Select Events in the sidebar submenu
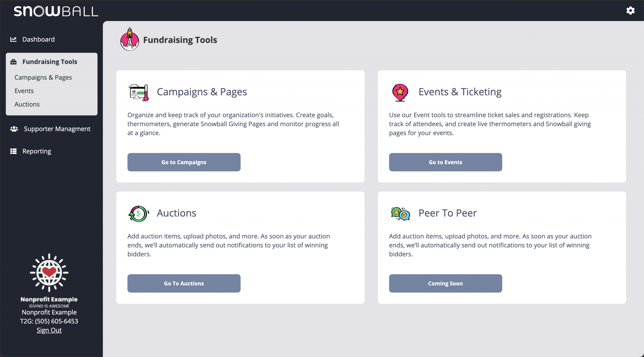This screenshot has height=357, width=644. (24, 91)
